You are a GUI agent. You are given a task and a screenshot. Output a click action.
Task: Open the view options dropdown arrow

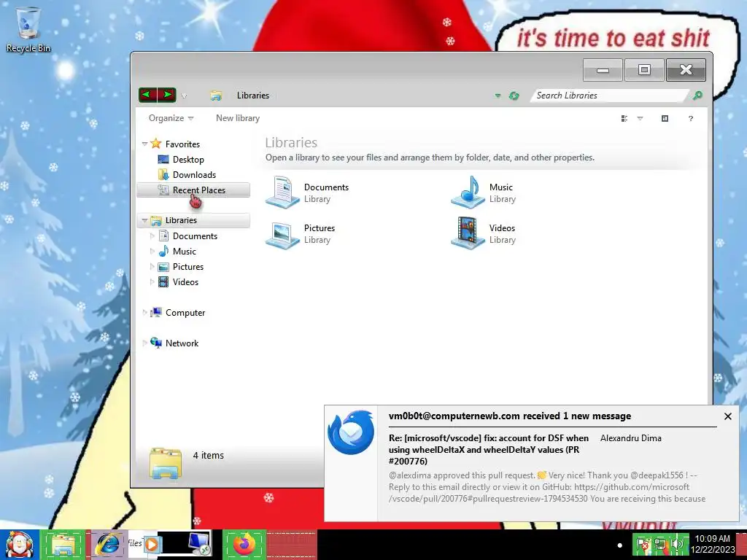tap(640, 119)
